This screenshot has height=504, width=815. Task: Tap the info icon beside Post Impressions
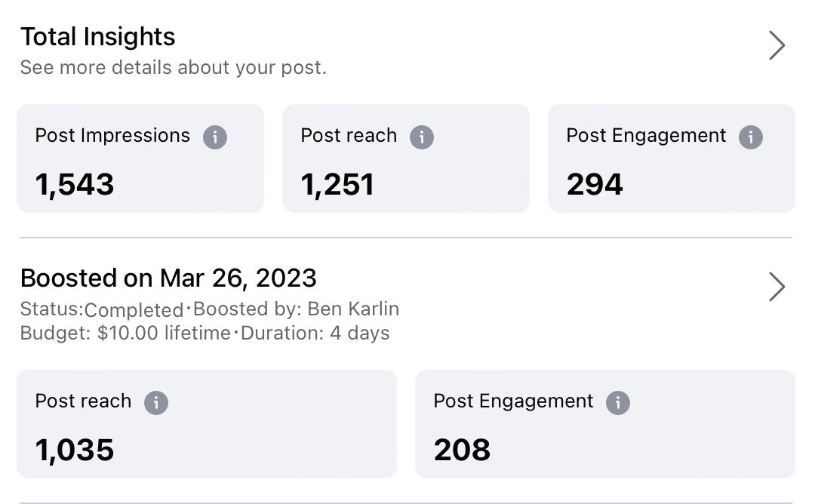pos(215,137)
